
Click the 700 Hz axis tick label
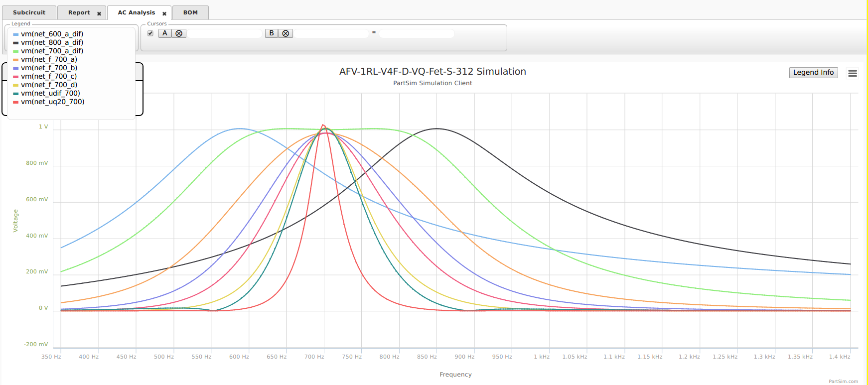(x=314, y=357)
